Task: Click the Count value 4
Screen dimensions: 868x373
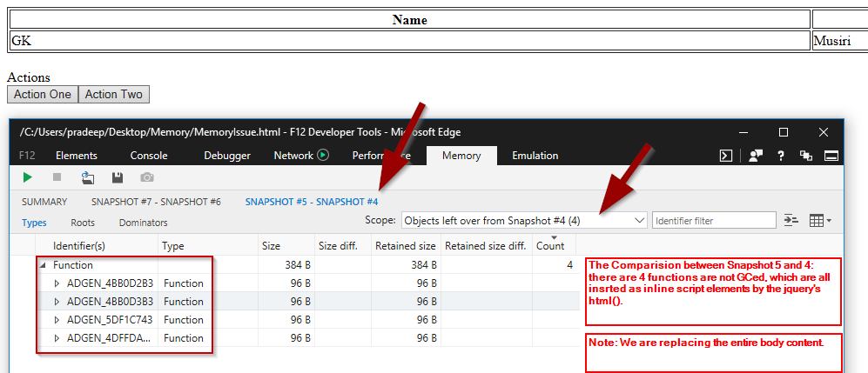Action: pyautogui.click(x=569, y=265)
